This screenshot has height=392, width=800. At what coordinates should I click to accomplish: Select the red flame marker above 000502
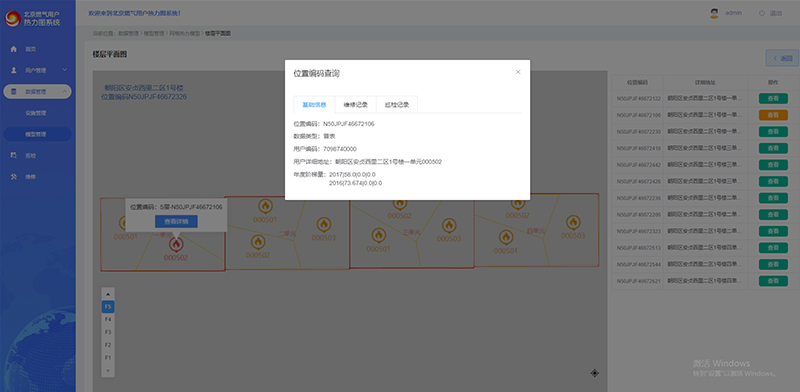pos(176,245)
